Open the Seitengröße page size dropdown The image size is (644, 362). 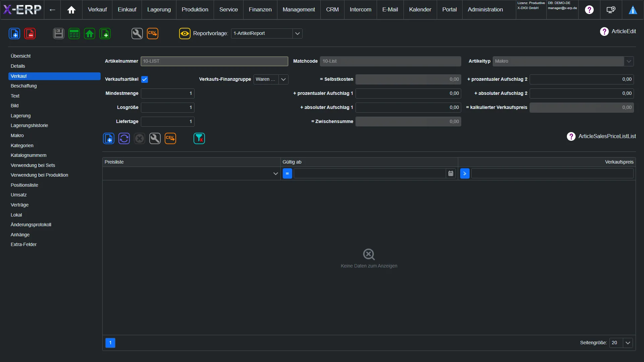pos(628,343)
